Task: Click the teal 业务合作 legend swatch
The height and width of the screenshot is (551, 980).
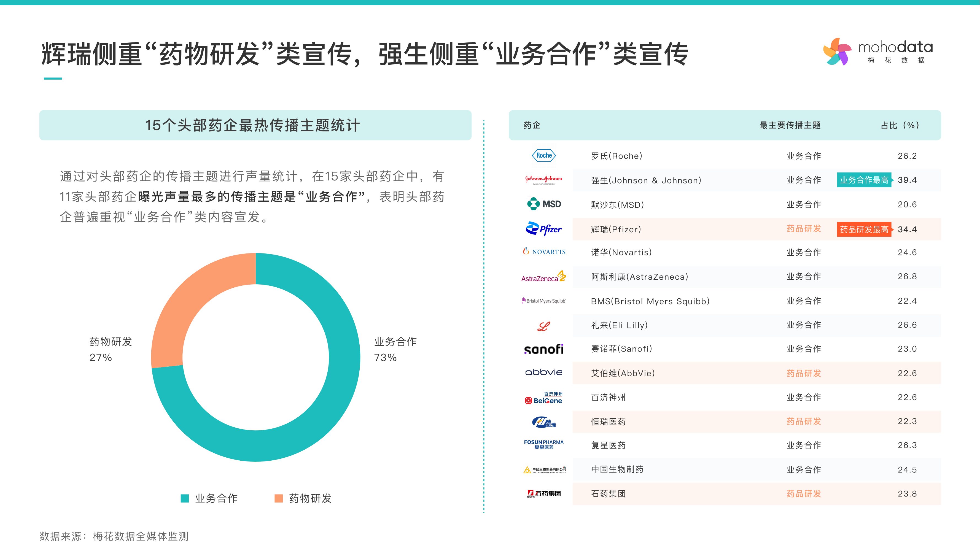Action: [185, 499]
